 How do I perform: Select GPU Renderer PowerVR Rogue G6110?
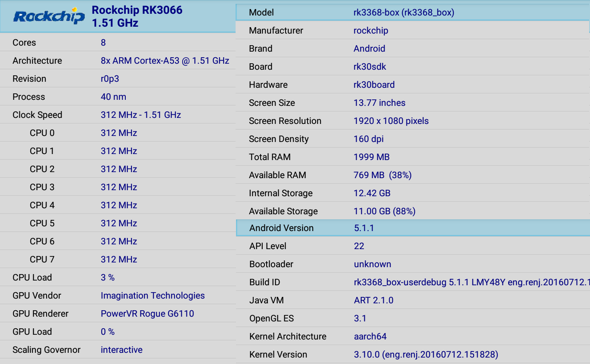[147, 314]
